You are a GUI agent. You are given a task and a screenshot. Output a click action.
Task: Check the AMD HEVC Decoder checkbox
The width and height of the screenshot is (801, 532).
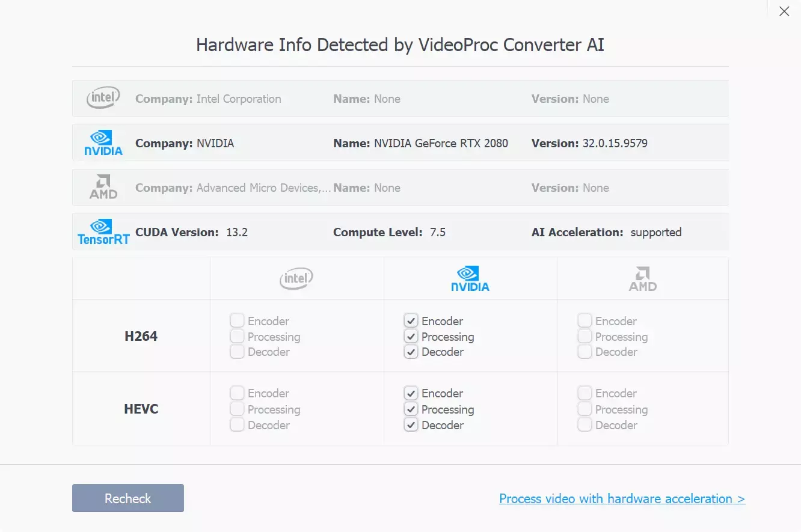585,425
